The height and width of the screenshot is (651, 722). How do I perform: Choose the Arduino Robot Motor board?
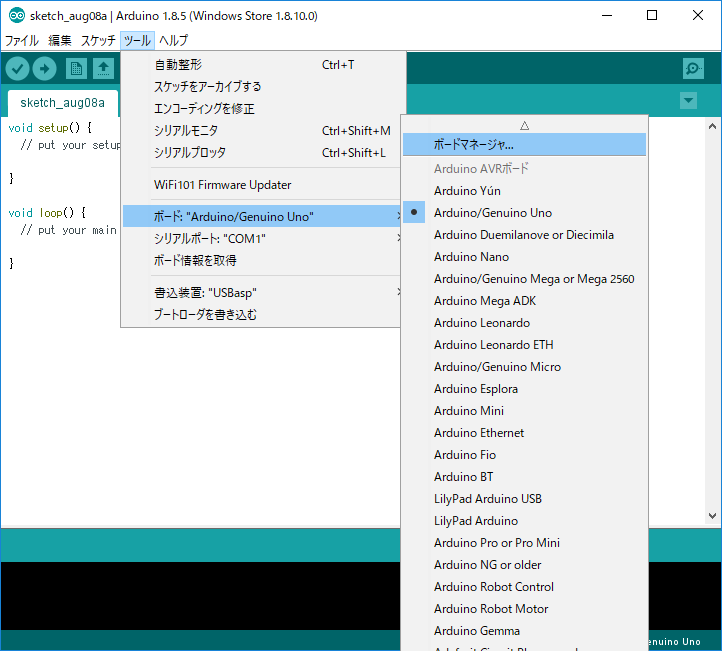[x=524, y=609]
